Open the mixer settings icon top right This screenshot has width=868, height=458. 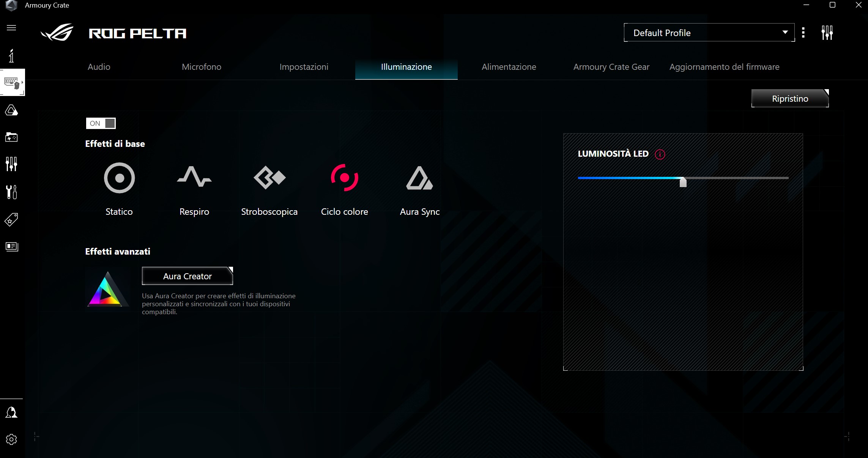pyautogui.click(x=827, y=33)
